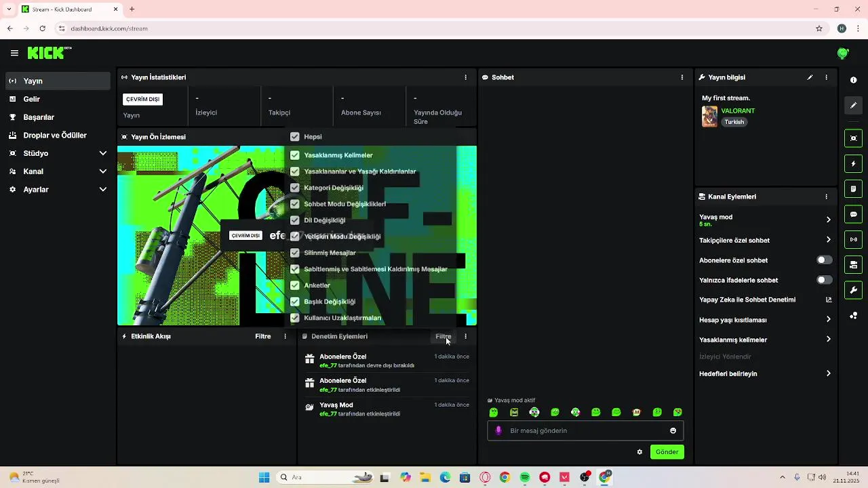The width and height of the screenshot is (868, 488).
Task: Toggle the Hepsi checkbox
Action: pyautogui.click(x=294, y=136)
